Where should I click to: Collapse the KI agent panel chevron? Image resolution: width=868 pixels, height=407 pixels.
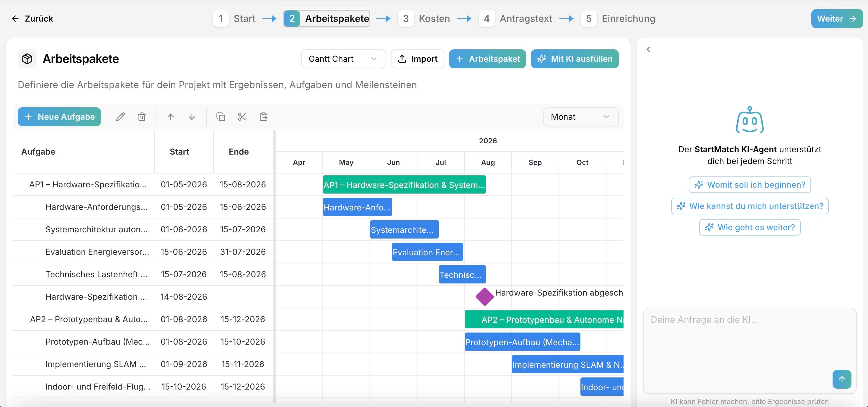click(648, 50)
